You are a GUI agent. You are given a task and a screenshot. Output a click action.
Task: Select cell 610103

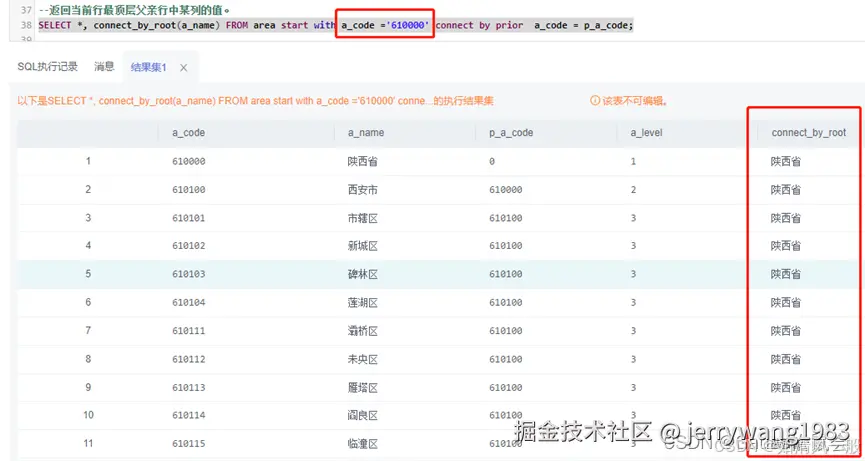point(189,274)
